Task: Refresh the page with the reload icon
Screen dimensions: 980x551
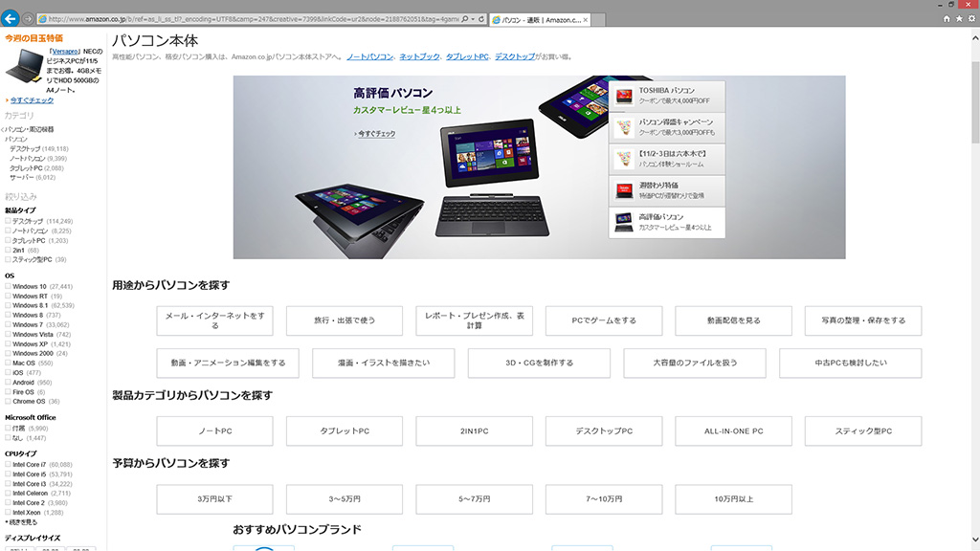Action: (x=481, y=19)
